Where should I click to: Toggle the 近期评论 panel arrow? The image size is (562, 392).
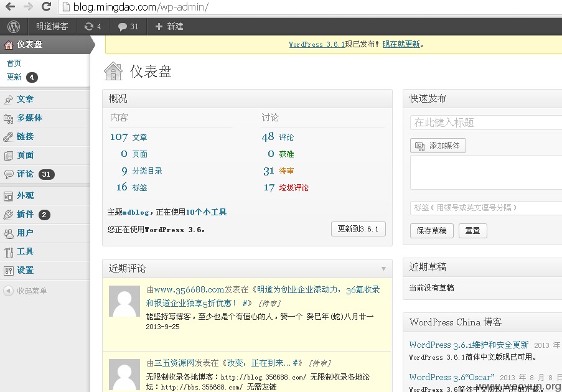383,268
